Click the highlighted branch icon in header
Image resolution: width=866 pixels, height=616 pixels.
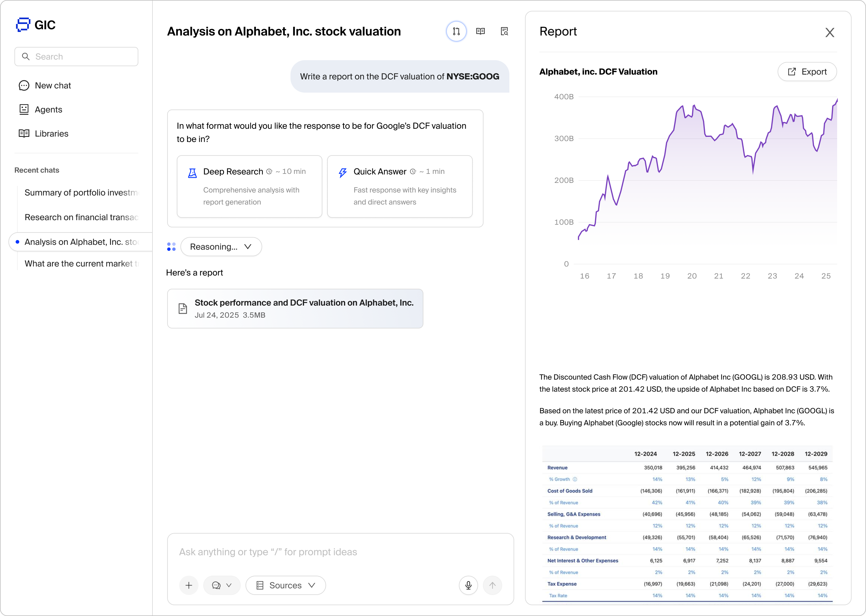click(x=456, y=32)
